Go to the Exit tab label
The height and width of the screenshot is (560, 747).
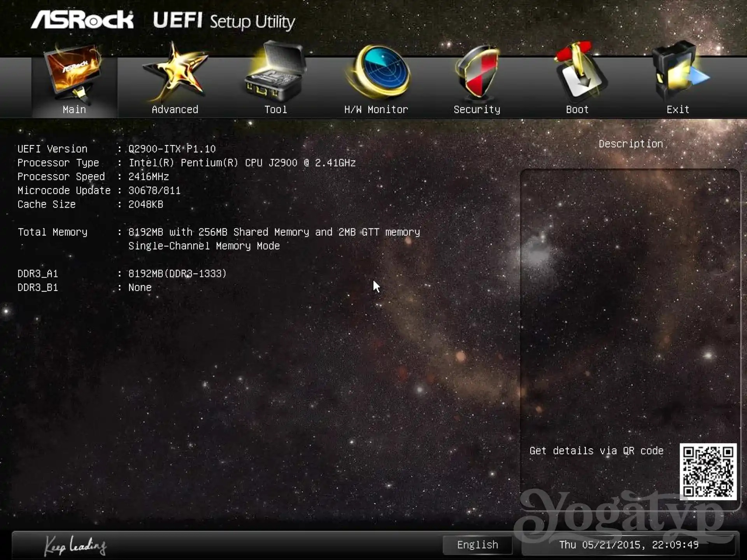point(678,110)
